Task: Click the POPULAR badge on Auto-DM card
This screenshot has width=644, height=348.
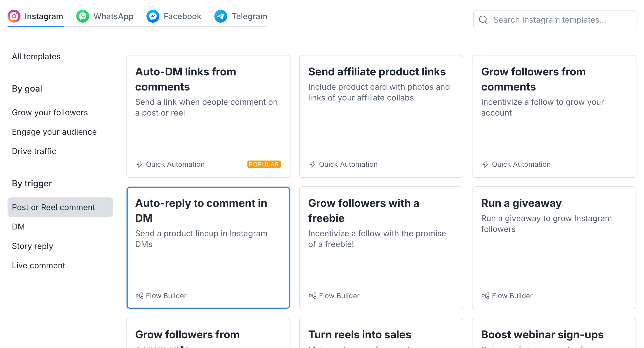Action: 264,164
